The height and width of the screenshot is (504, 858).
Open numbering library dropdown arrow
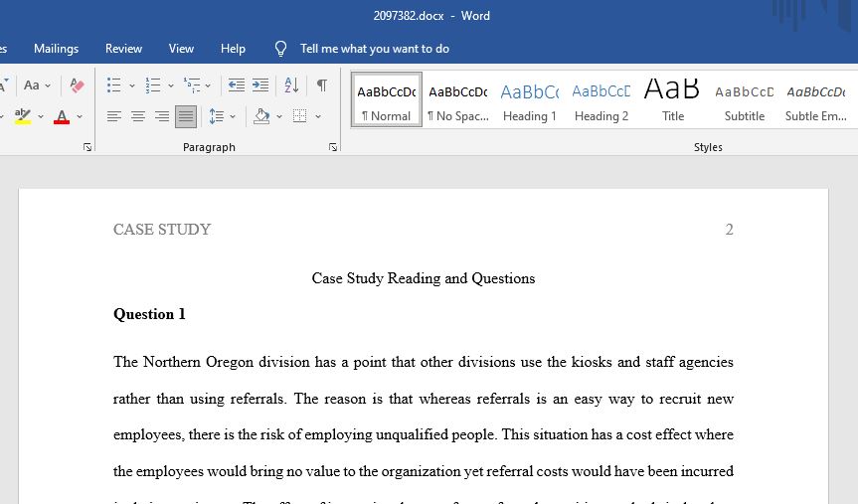coord(171,85)
